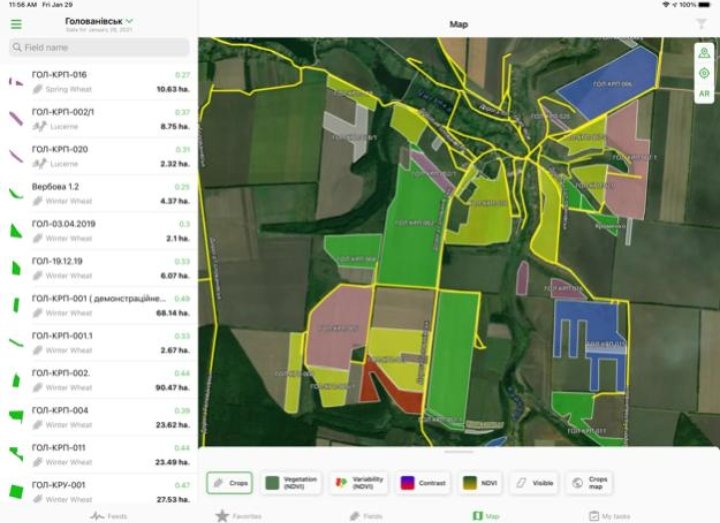Check the battery status icon

click(704, 5)
